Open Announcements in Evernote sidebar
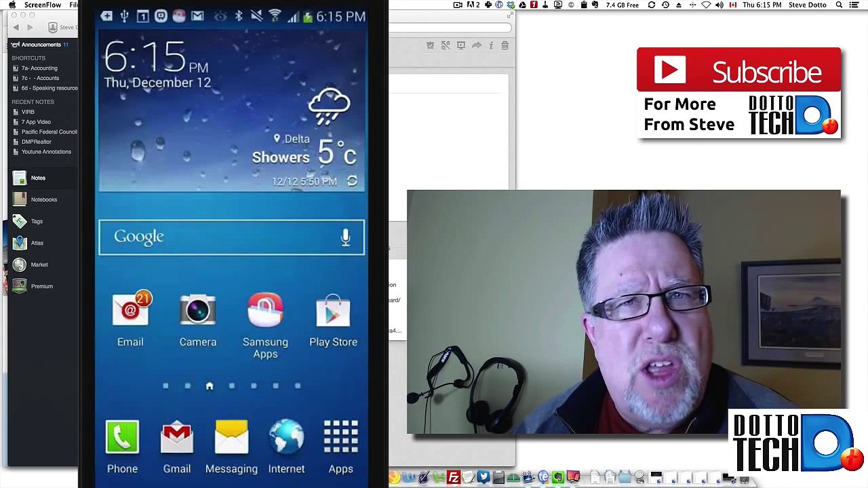 point(39,45)
